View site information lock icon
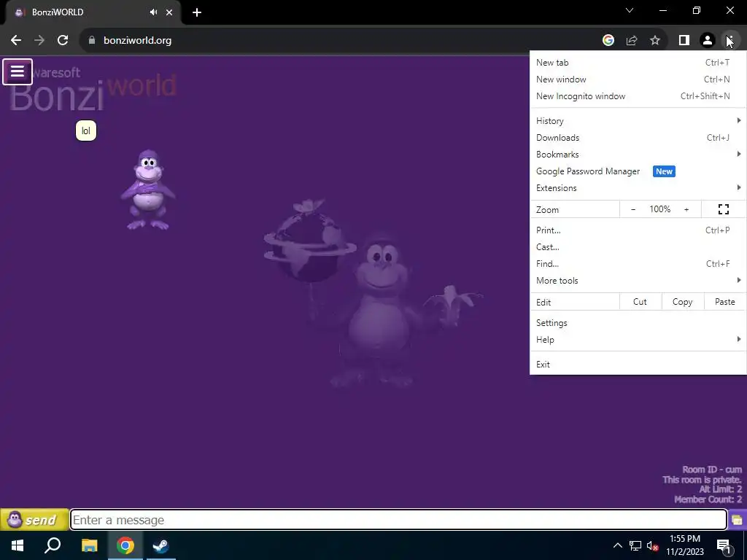The height and width of the screenshot is (560, 747). tap(91, 41)
